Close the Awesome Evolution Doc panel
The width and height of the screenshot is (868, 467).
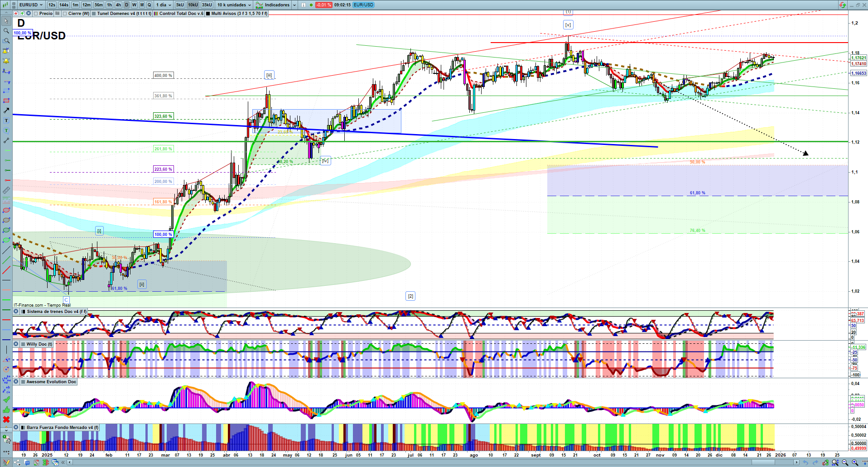pos(16,382)
